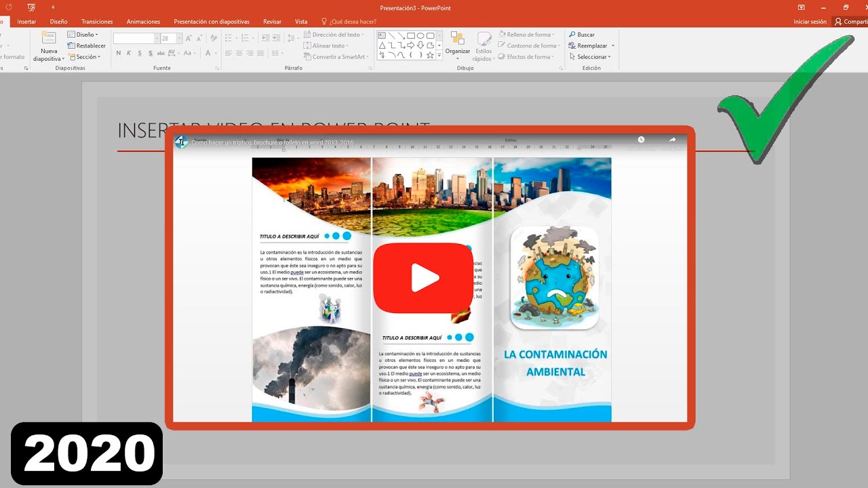868x488 pixels.
Task: Select the straight Line shape
Action: (x=392, y=35)
